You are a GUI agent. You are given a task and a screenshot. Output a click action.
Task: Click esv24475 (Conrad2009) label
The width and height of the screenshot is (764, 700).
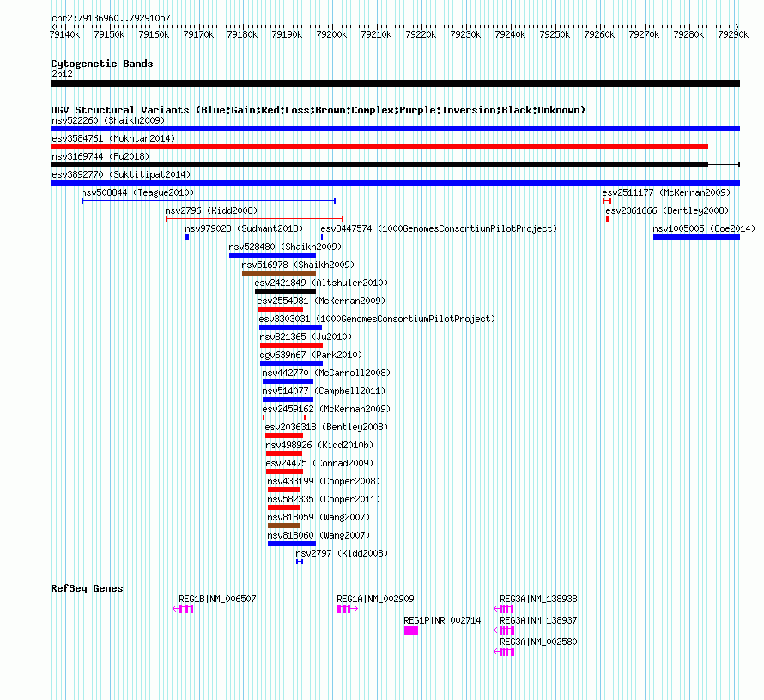click(x=319, y=463)
